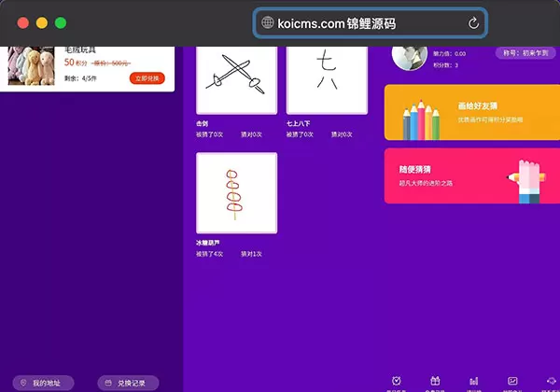Open the line chart bottom nav icon
Viewport: 560px width, 392px height.
[512, 381]
